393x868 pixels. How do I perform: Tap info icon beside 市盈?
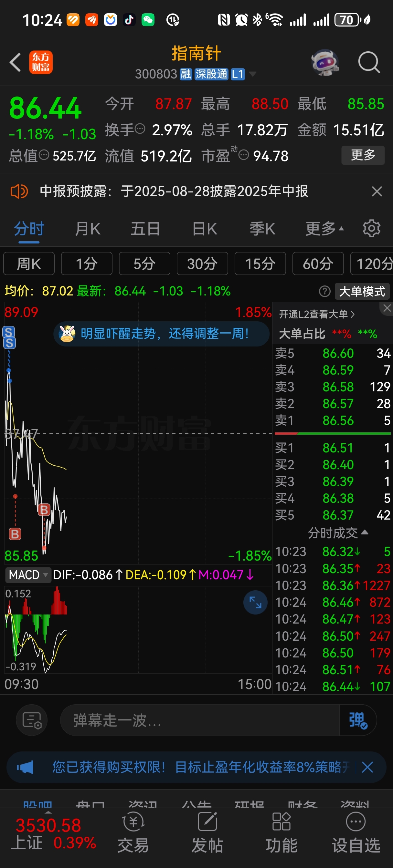pyautogui.click(x=244, y=155)
